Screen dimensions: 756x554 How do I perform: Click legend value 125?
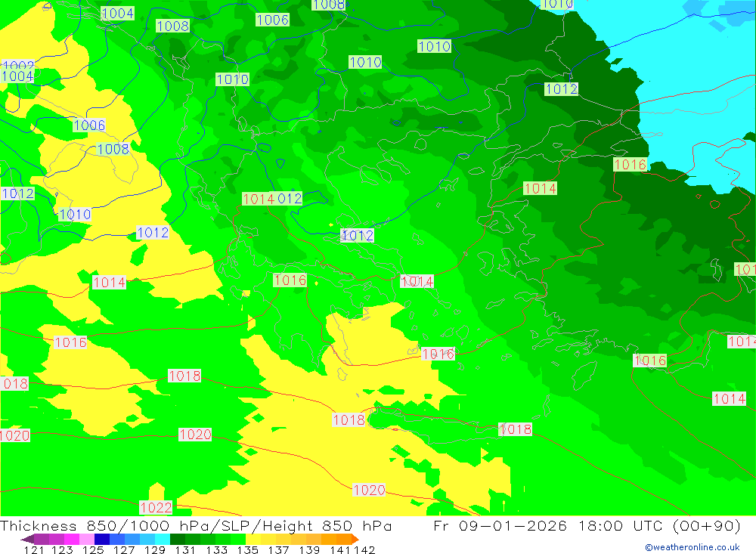pos(93,549)
